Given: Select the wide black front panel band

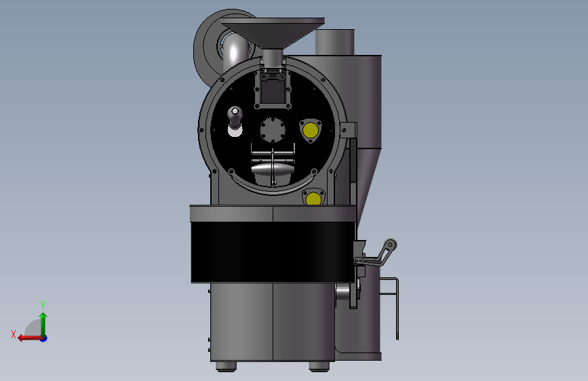Looking at the screenshot, I should click(x=273, y=252).
